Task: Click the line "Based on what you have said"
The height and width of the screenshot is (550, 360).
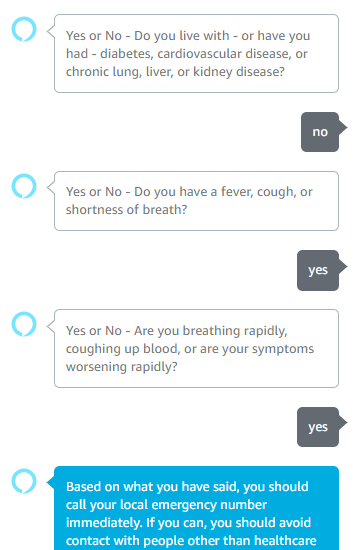Action: (153, 487)
